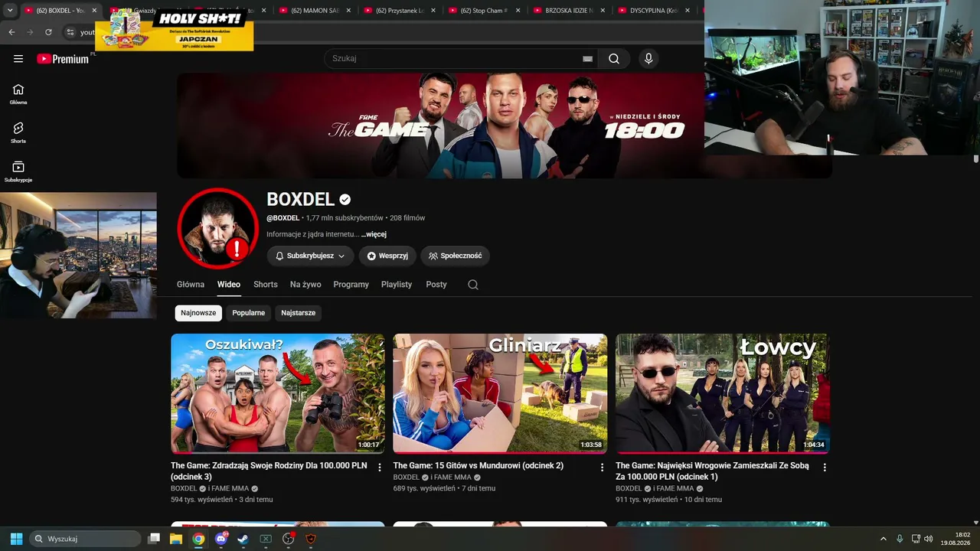Screen dimensions: 980x551
Task: Open options menu for odcinek 2 video
Action: pos(602,468)
